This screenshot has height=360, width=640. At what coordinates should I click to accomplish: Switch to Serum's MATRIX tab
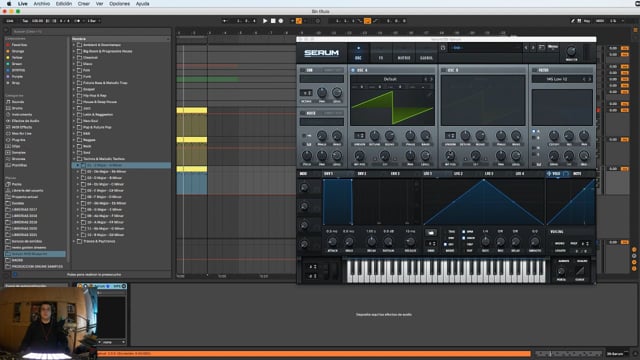point(404,53)
